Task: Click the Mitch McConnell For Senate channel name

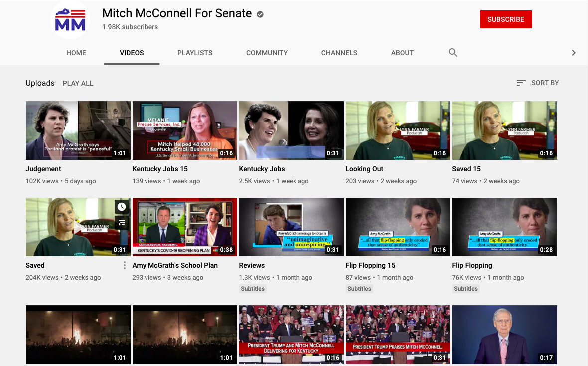Action: tap(177, 13)
